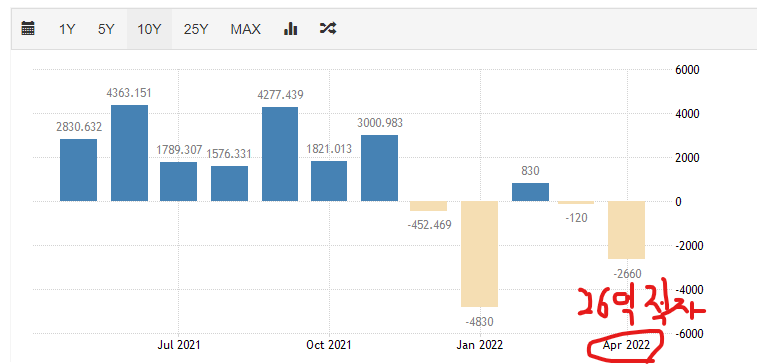Click the 4363.151 data label
The image size is (757, 364).
129,93
